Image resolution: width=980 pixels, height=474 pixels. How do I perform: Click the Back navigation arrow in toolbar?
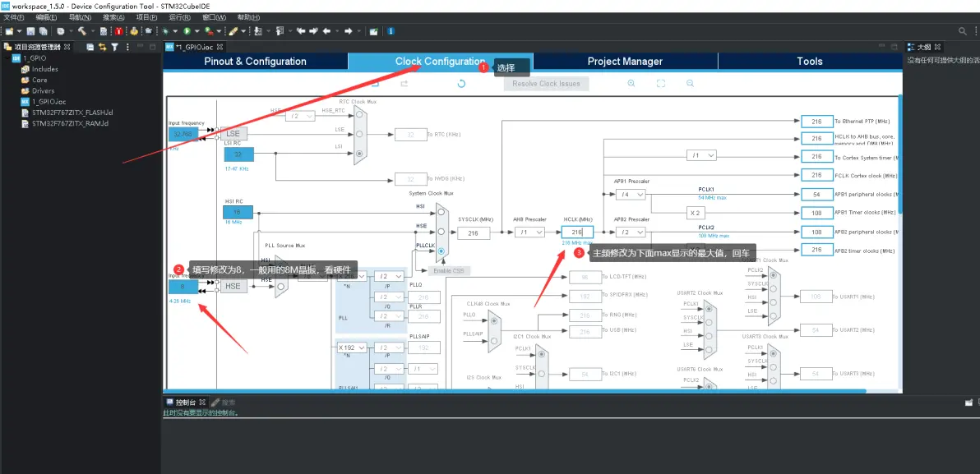pyautogui.click(x=326, y=30)
